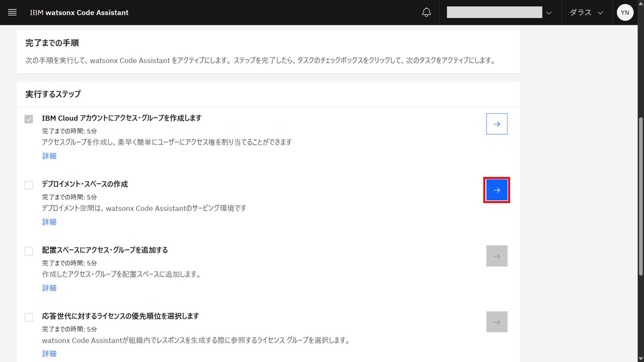Check the license priority step checkbox
This screenshot has height=362, width=644.
[29, 317]
